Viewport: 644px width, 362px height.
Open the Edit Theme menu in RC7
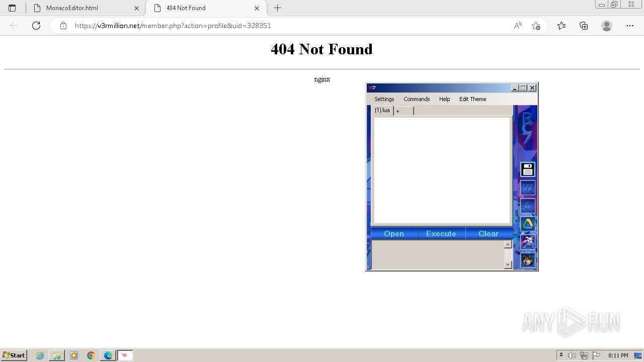(x=472, y=99)
